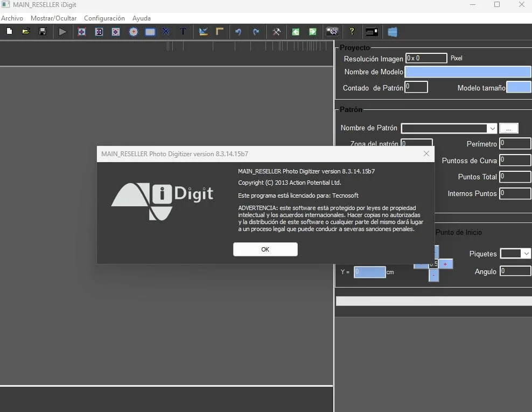Maximize the MAIN_RESELLER iDigit window

pos(497,4)
